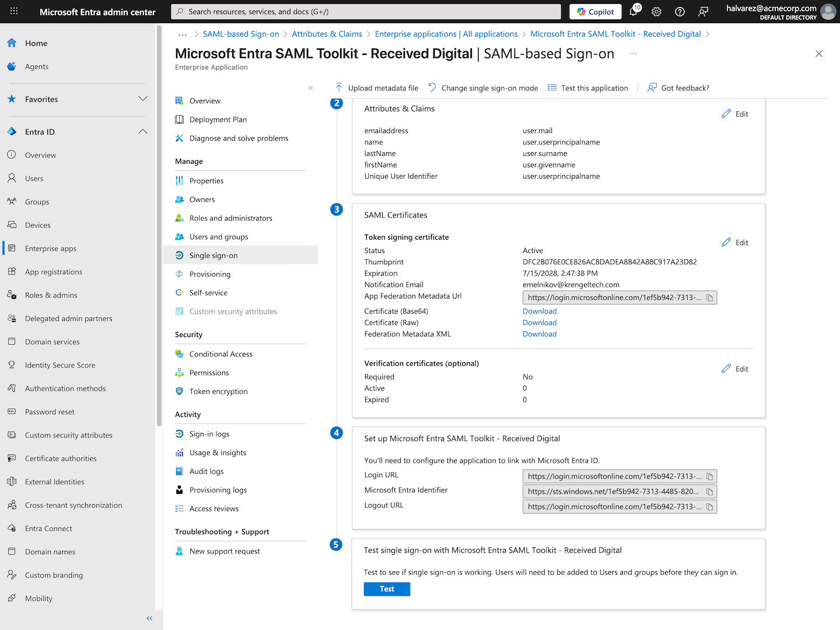Viewport: 840px width, 630px height.
Task: Open Copilot
Action: coord(596,12)
